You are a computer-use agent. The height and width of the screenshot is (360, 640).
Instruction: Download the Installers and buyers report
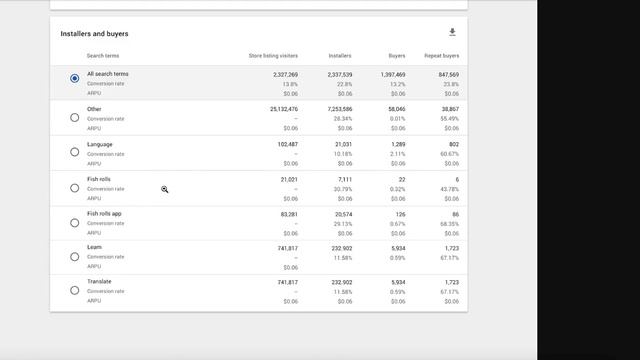[452, 32]
